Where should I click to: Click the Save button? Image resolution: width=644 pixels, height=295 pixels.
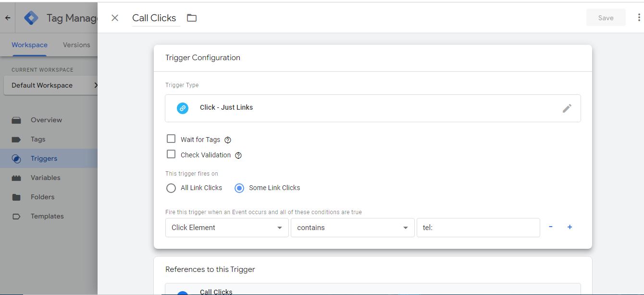(606, 18)
